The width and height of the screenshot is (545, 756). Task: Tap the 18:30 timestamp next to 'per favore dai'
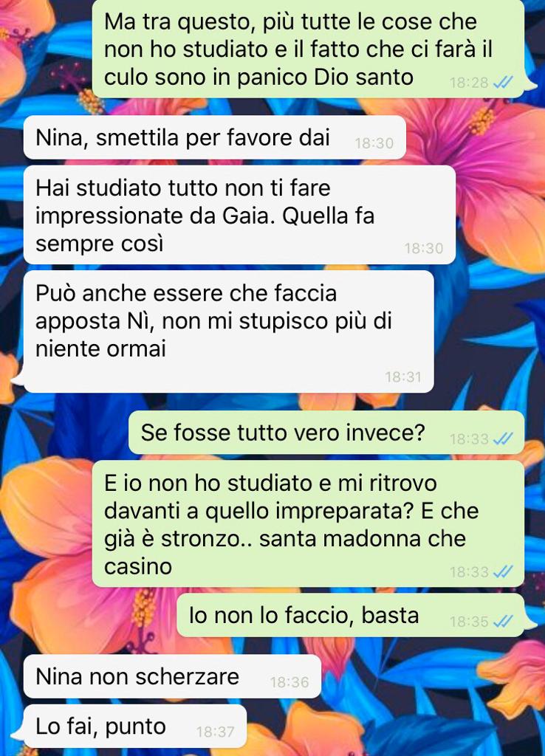[x=374, y=143]
